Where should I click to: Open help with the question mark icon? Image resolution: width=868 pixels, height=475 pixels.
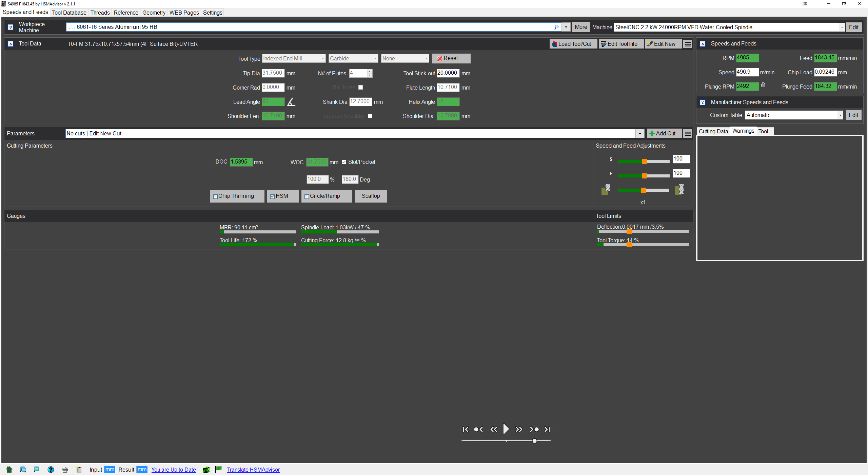click(x=51, y=470)
